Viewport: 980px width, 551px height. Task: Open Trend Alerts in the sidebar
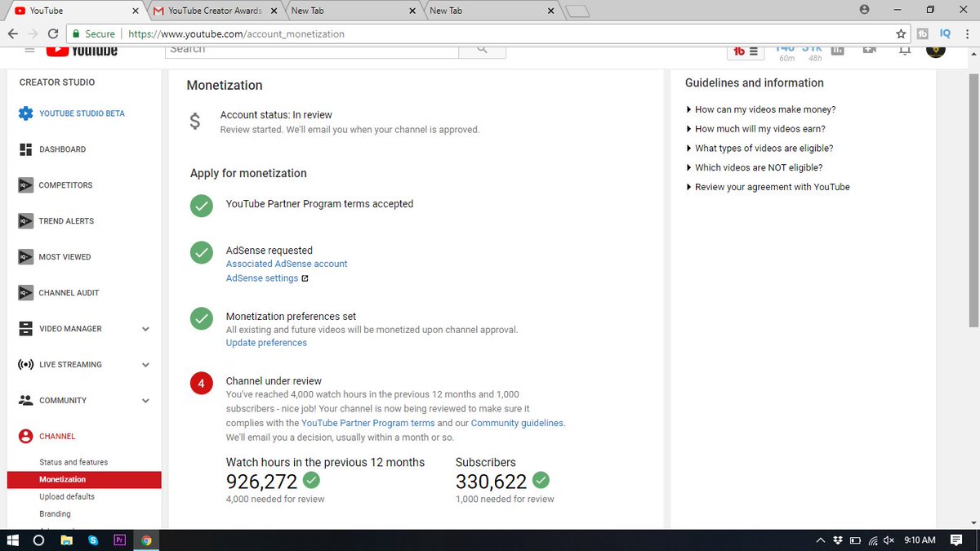pyautogui.click(x=56, y=221)
